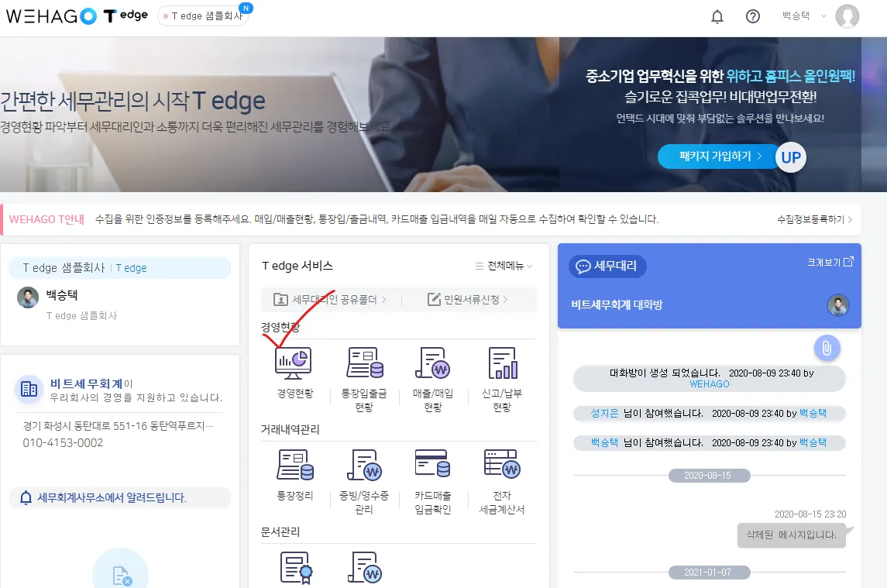Open 세무대리인 공유폴더 link
Image resolution: width=887 pixels, height=588 pixels.
coord(330,299)
